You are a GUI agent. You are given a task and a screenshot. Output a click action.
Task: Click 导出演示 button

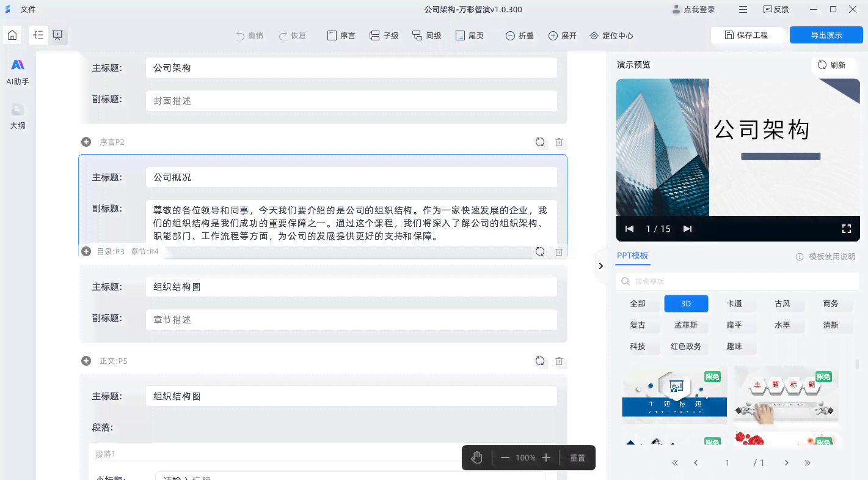[826, 35]
